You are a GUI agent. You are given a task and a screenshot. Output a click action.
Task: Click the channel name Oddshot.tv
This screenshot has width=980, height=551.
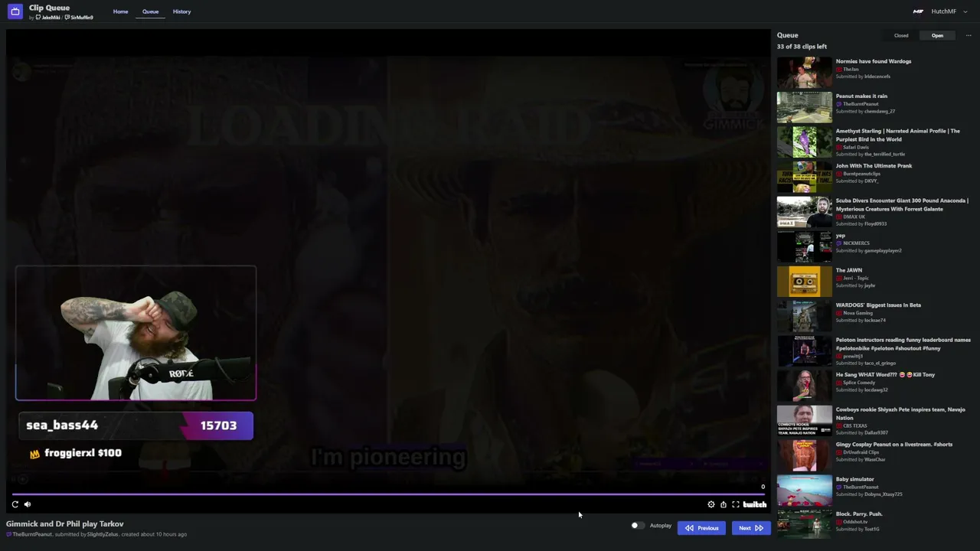[x=856, y=522]
